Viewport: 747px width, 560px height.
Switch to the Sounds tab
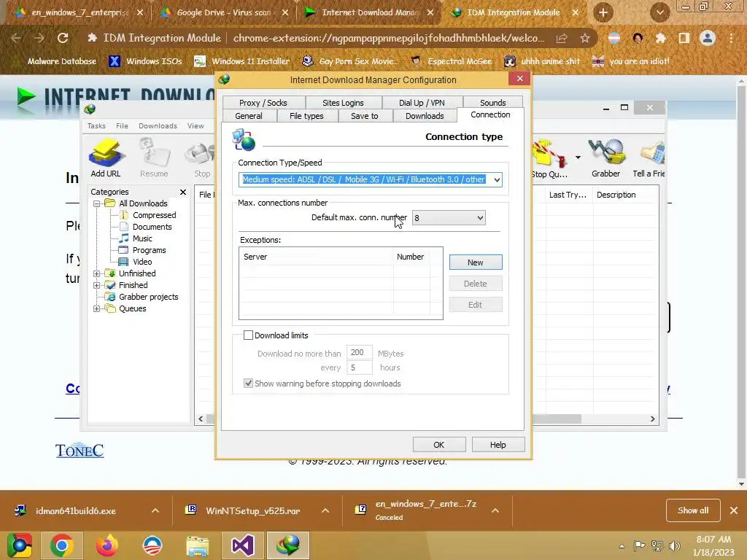coord(492,102)
